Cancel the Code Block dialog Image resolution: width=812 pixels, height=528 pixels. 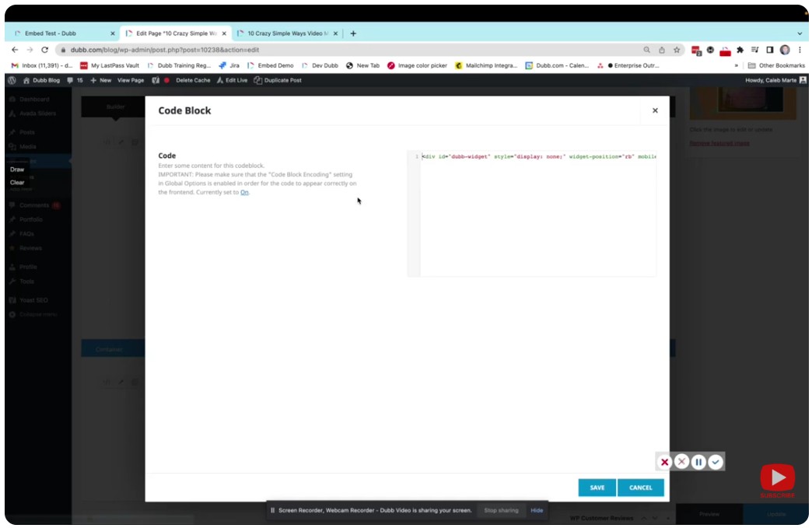(641, 488)
